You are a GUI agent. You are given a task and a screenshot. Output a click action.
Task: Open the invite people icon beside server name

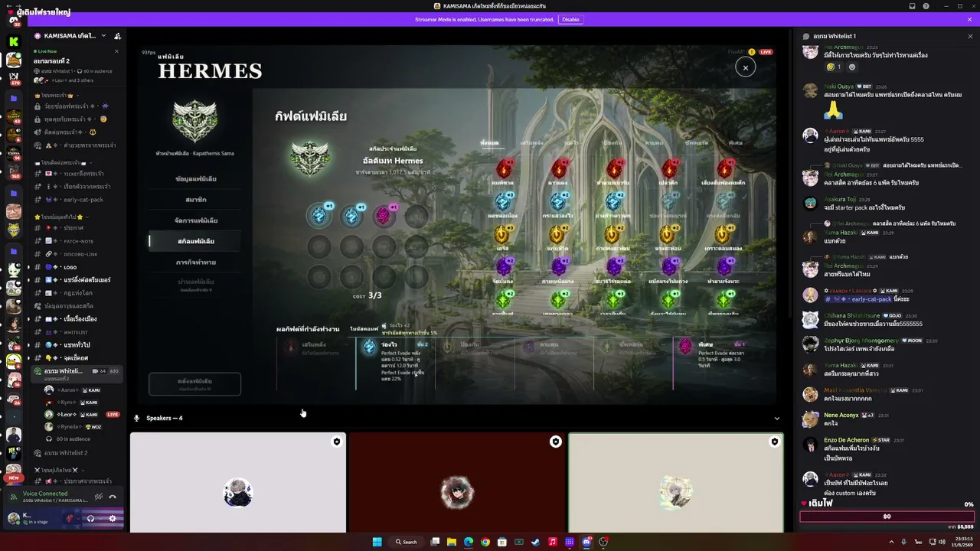coord(117,36)
